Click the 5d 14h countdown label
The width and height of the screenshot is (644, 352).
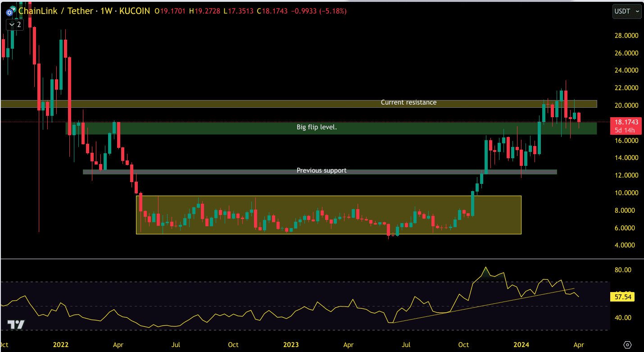click(x=625, y=130)
